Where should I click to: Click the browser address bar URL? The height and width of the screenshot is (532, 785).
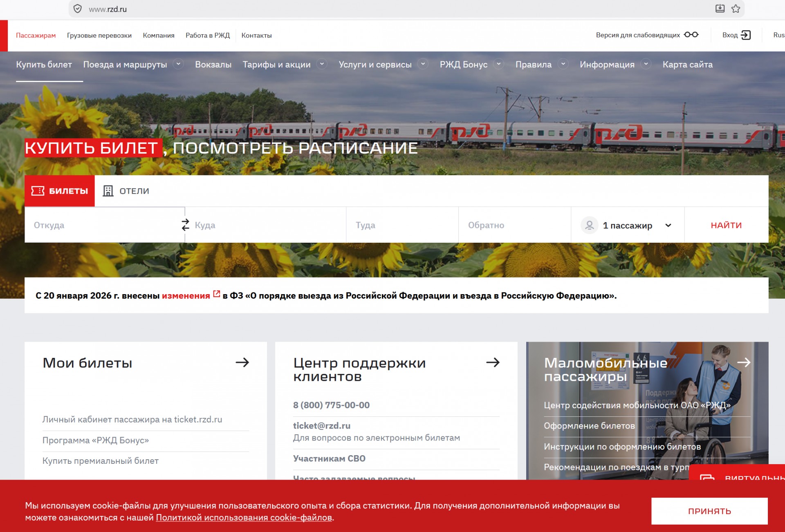[x=108, y=9]
